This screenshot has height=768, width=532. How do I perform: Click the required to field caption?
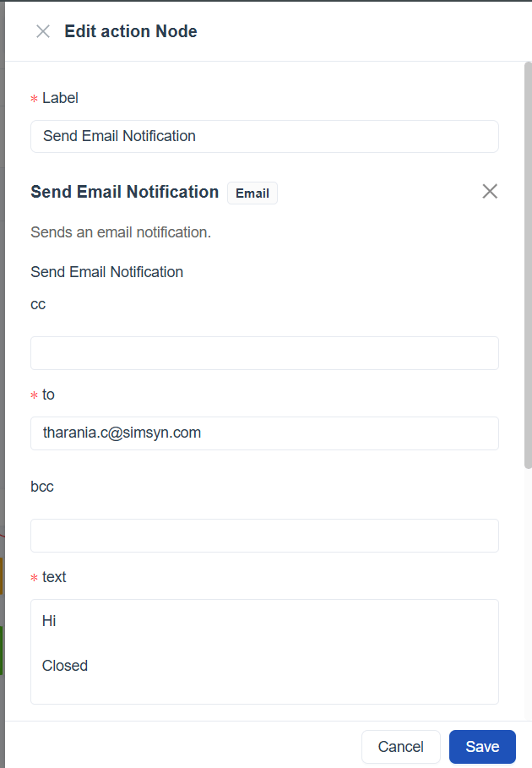coord(48,395)
